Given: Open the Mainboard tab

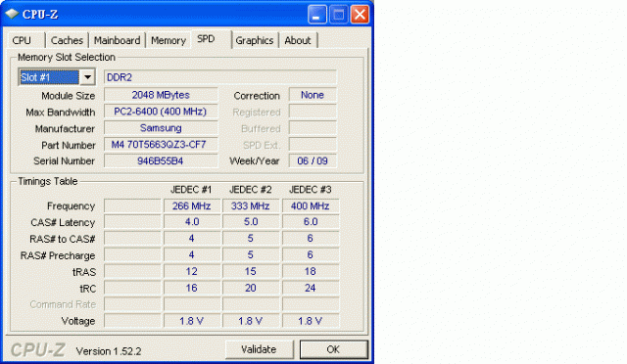Looking at the screenshot, I should point(117,40).
